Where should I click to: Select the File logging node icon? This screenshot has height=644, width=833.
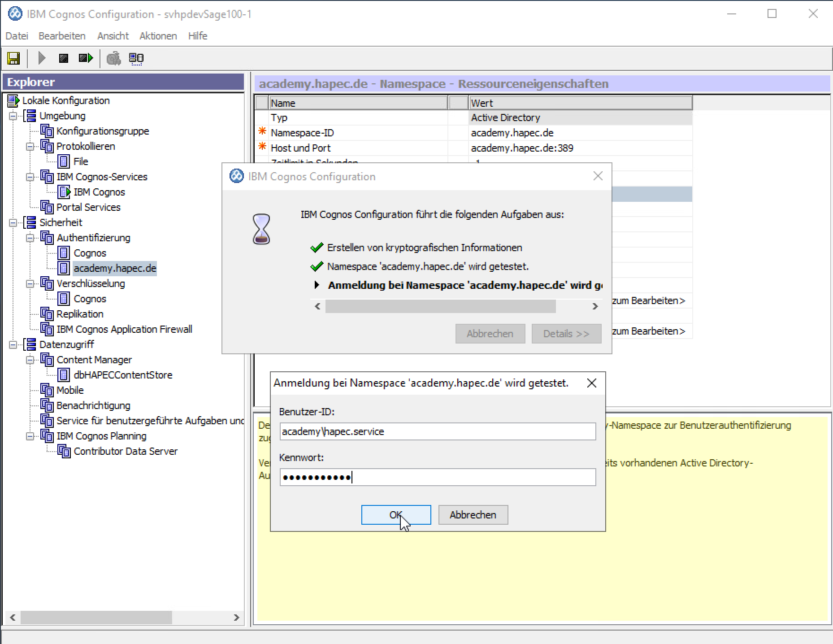click(x=64, y=161)
